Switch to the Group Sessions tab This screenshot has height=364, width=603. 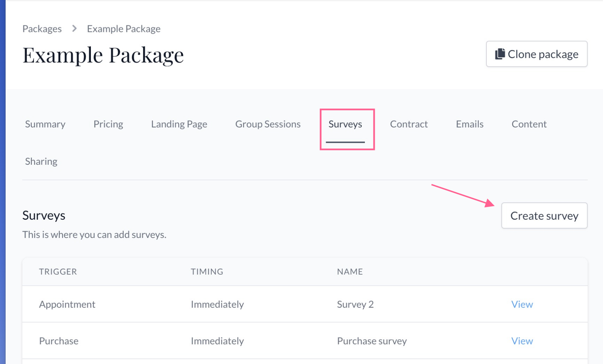click(x=268, y=124)
